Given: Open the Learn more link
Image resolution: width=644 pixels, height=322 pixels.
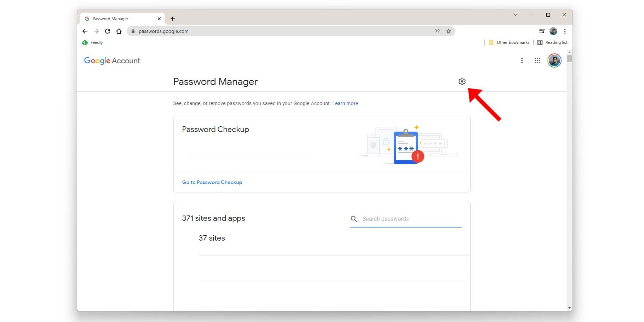Looking at the screenshot, I should 345,103.
